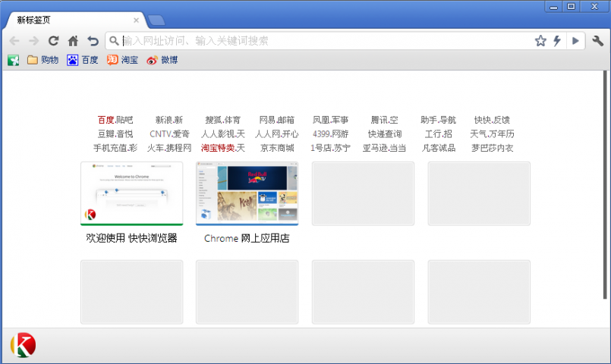Open the 购物 bookmarks folder
611x364 pixels.
43,60
